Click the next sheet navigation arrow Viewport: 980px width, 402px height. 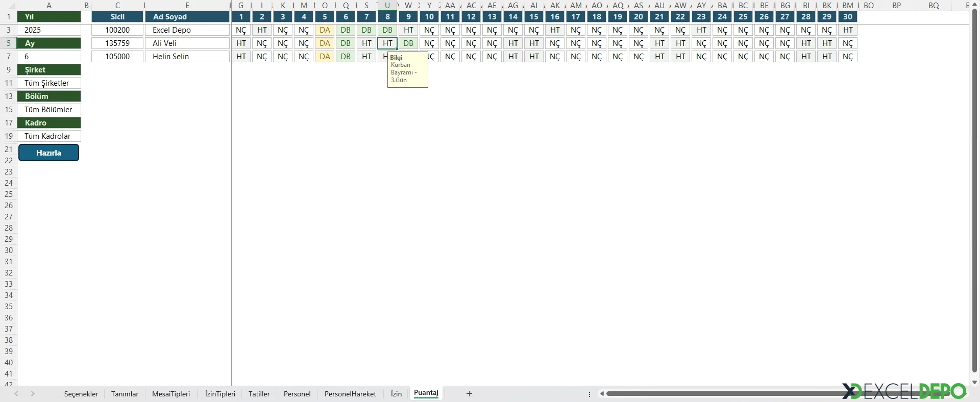(x=33, y=393)
